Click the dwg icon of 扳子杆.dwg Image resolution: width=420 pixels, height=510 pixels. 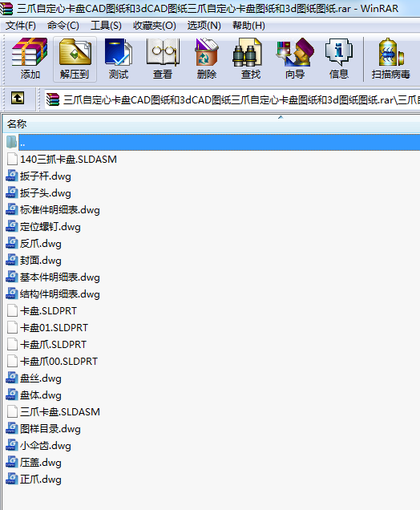tap(12, 176)
